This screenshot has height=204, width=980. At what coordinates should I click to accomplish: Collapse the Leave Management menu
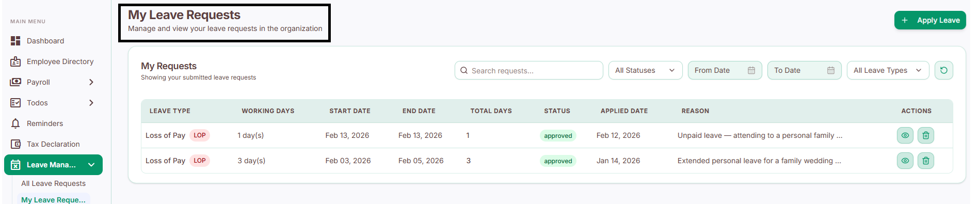point(91,165)
